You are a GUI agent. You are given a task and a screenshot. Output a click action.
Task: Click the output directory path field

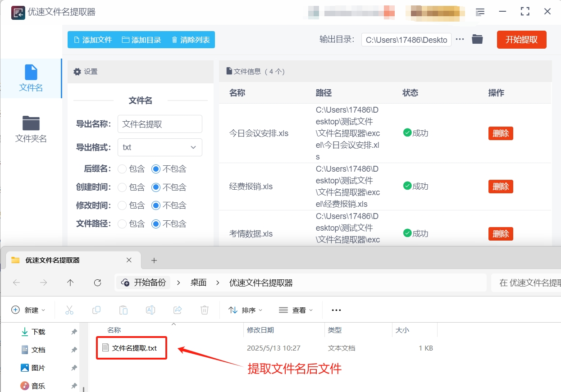coord(406,40)
